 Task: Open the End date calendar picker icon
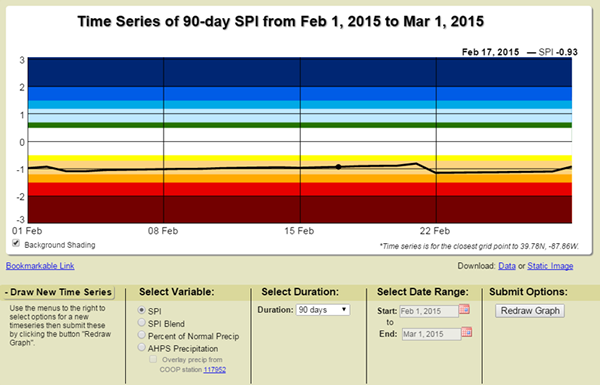(466, 332)
